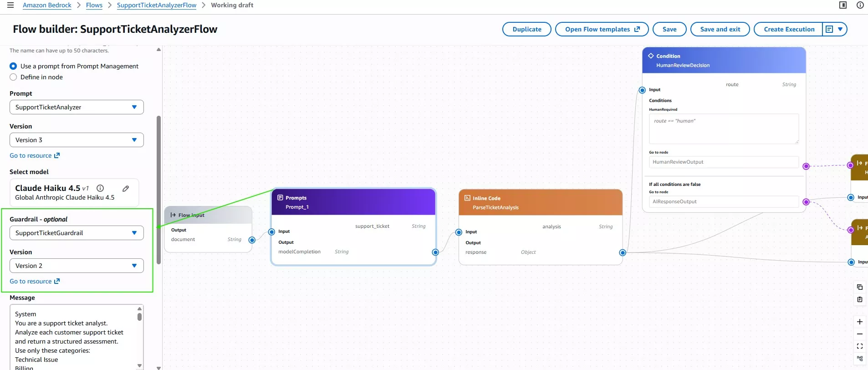Zoom out on the flow canvas
This screenshot has width=868, height=370.
[x=860, y=334]
